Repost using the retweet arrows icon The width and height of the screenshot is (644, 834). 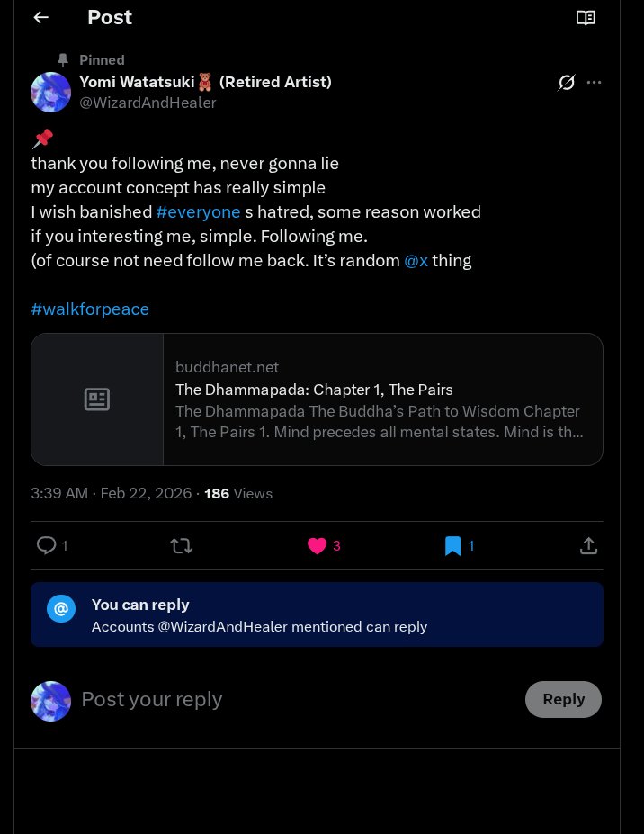click(182, 545)
